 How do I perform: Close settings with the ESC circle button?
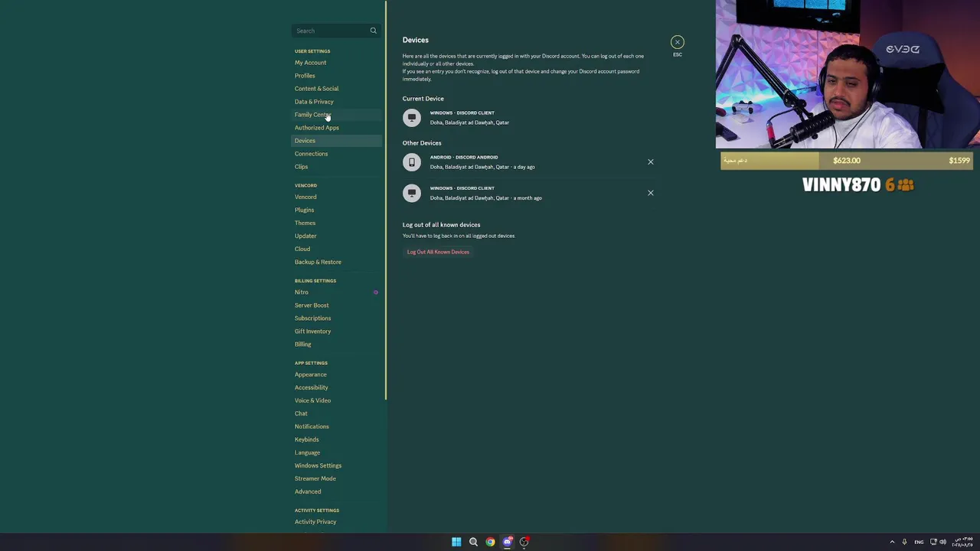click(677, 42)
